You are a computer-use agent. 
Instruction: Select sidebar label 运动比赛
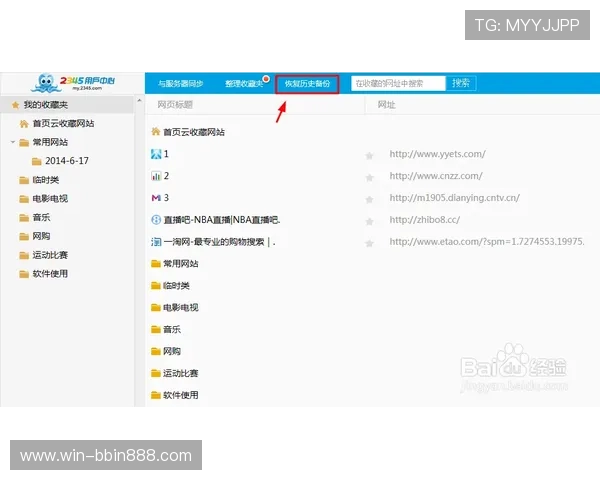point(50,255)
